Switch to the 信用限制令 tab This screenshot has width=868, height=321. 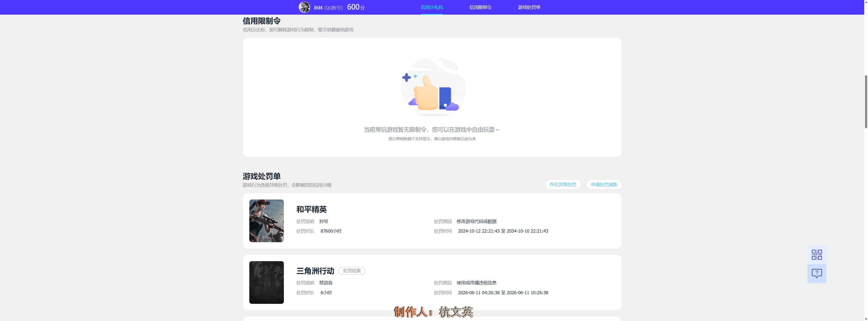point(480,7)
